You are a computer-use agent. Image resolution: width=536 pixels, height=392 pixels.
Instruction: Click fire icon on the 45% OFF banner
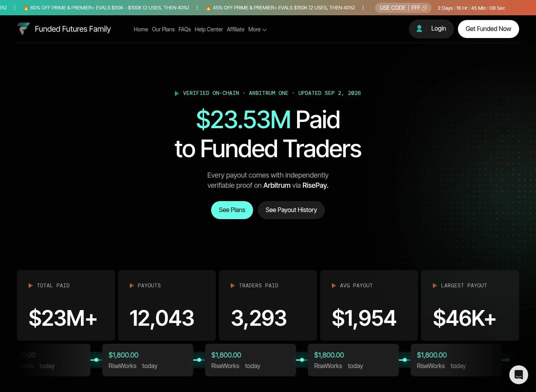(x=208, y=8)
